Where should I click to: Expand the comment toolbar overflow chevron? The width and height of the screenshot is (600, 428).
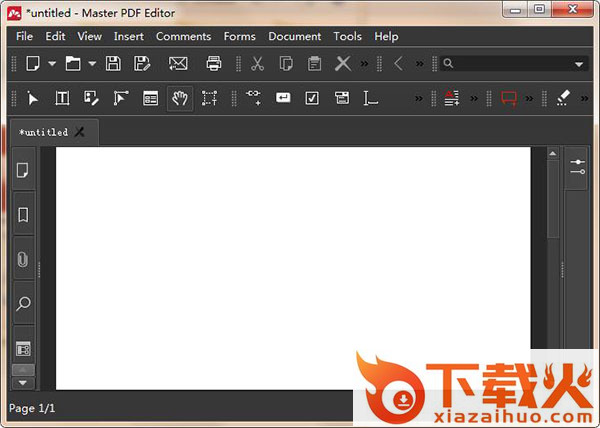click(x=529, y=99)
